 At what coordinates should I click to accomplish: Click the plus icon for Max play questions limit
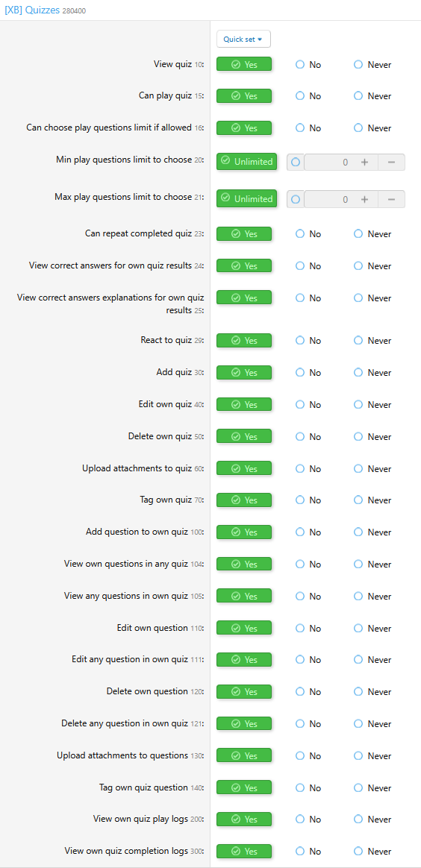coord(364,199)
